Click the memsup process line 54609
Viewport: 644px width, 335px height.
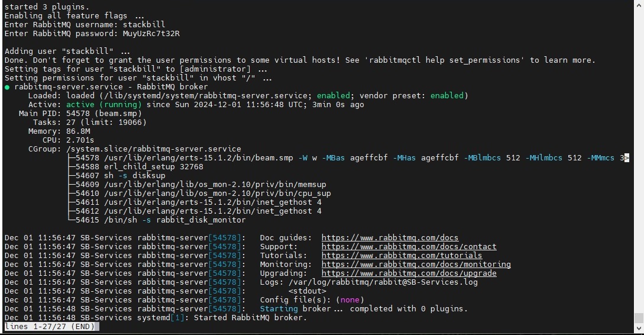tap(201, 185)
